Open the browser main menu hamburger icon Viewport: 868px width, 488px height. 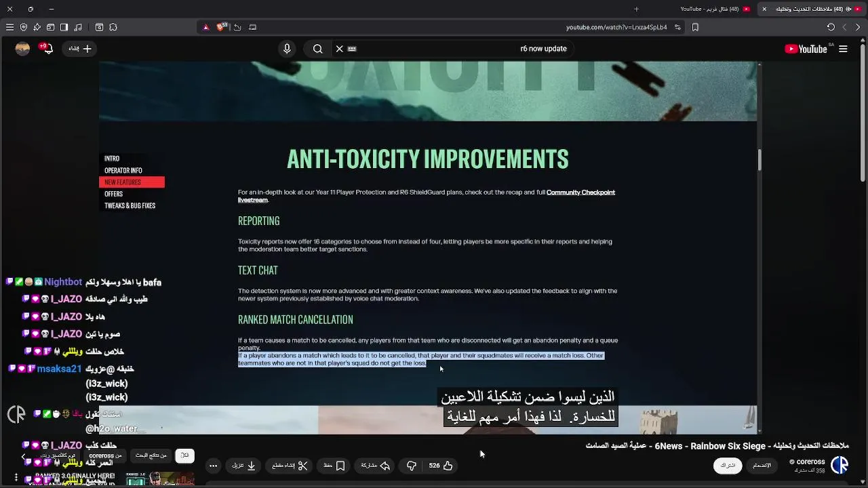pyautogui.click(x=9, y=27)
